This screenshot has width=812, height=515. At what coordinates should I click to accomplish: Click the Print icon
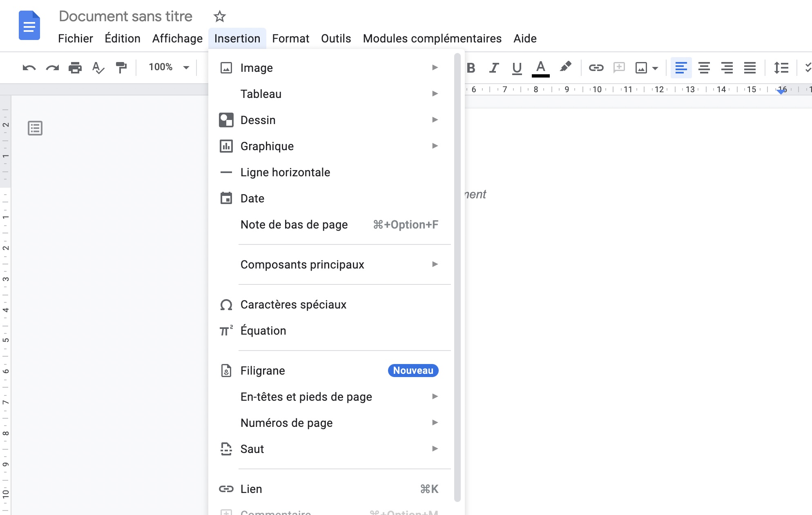point(75,68)
